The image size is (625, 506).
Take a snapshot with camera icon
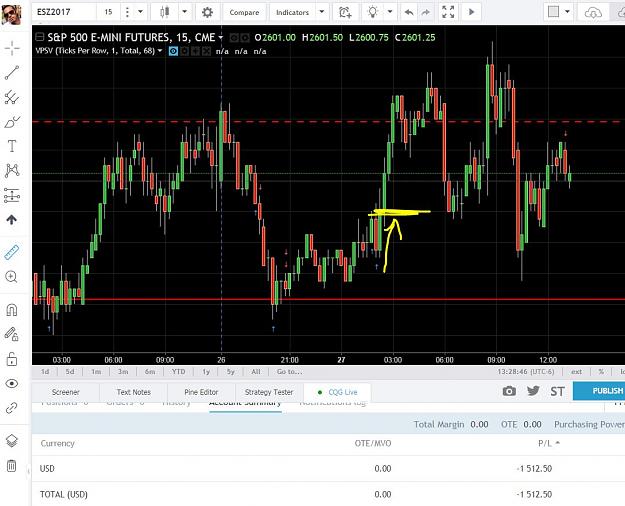509,391
